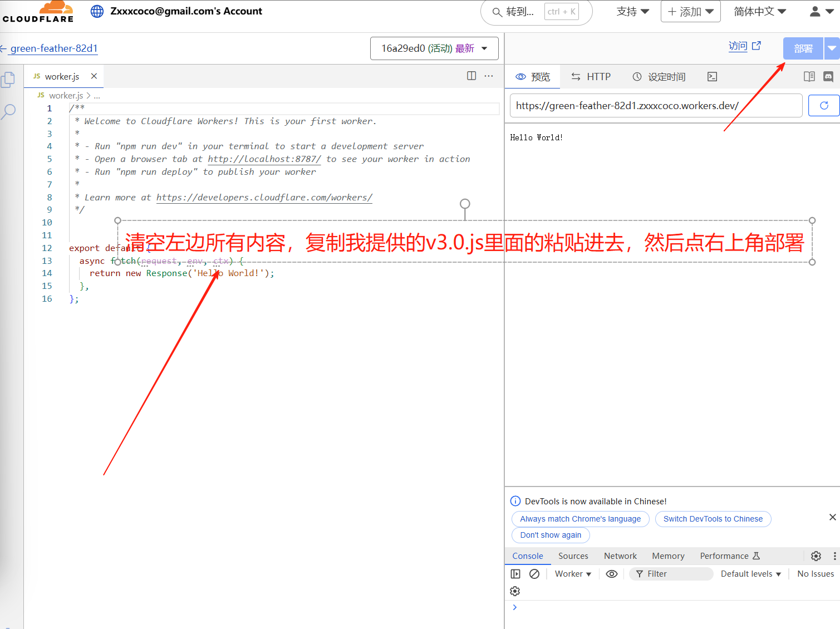This screenshot has width=840, height=629.
Task: Open the console settings gear below toolbar
Action: tap(515, 591)
